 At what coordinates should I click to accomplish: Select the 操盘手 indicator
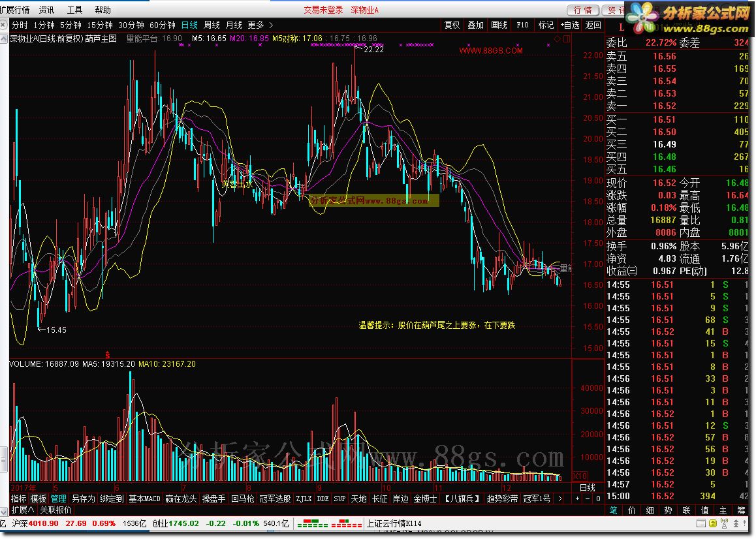213,499
